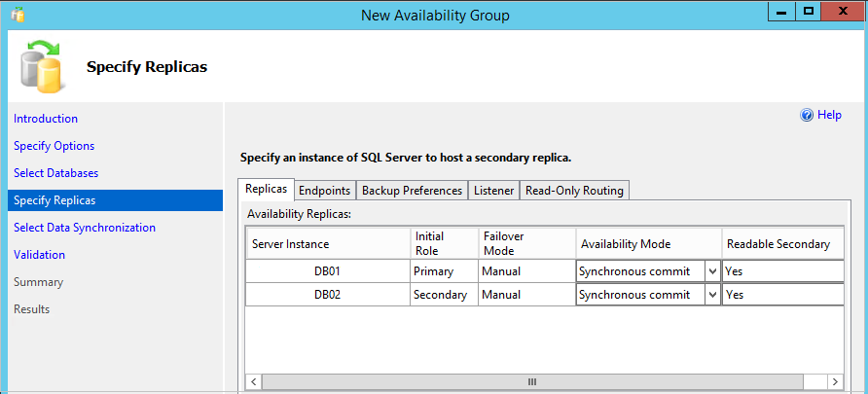Select Readable Secondary field for DB01
868x394 pixels.
point(781,271)
